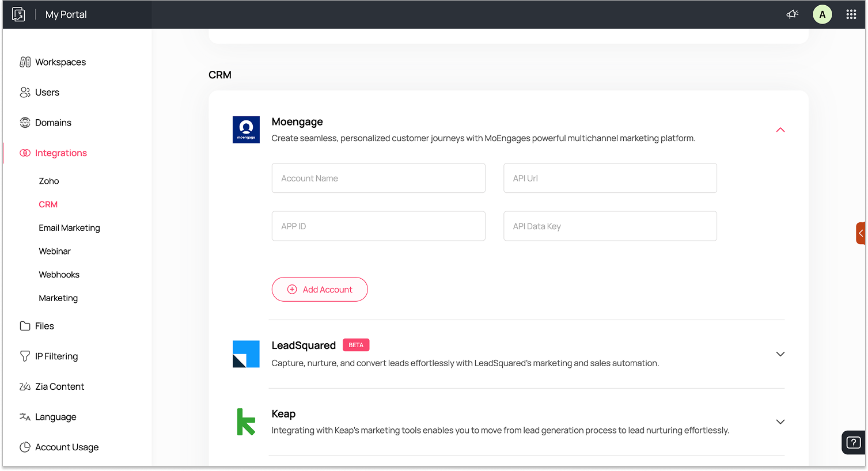Go to Users page

tap(47, 92)
